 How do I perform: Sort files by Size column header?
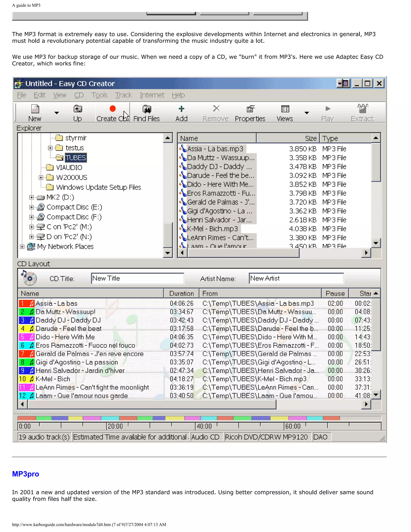coord(288,138)
